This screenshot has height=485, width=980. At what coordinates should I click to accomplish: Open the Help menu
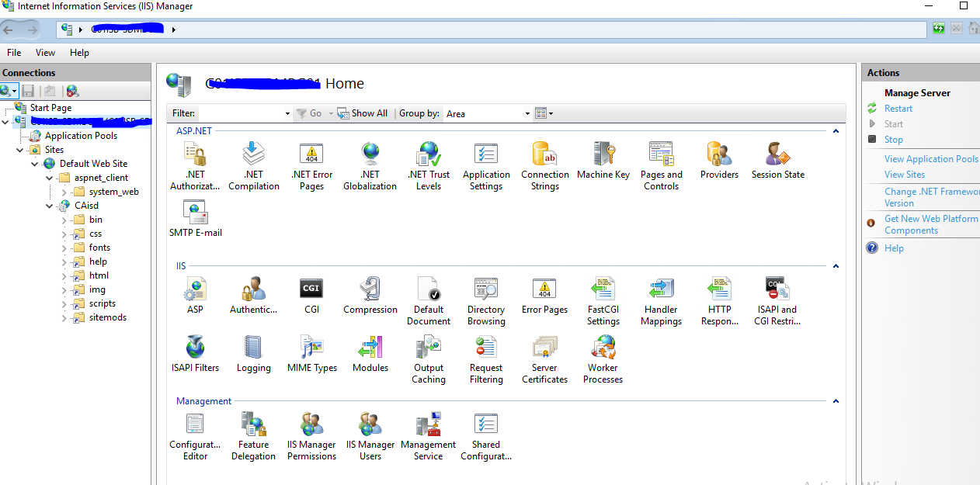click(79, 53)
